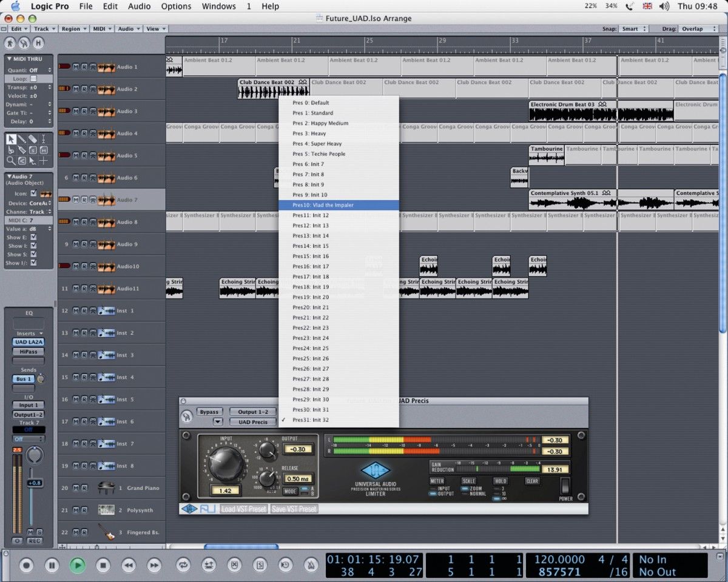The image size is (728, 582).
Task: Click the channel strip pan knob
Action: coord(35,455)
